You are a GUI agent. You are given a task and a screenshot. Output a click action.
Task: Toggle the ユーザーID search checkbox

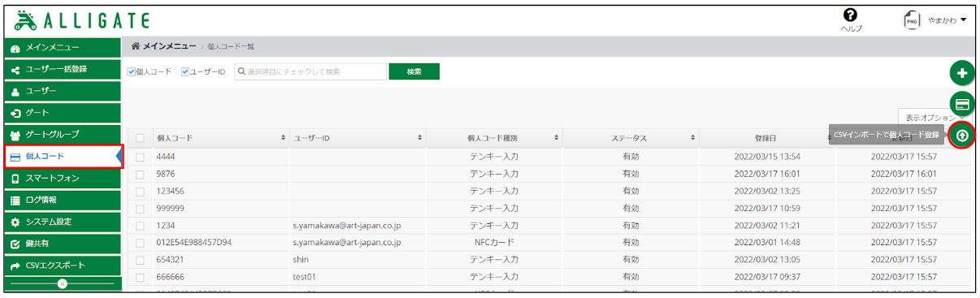pos(185,71)
